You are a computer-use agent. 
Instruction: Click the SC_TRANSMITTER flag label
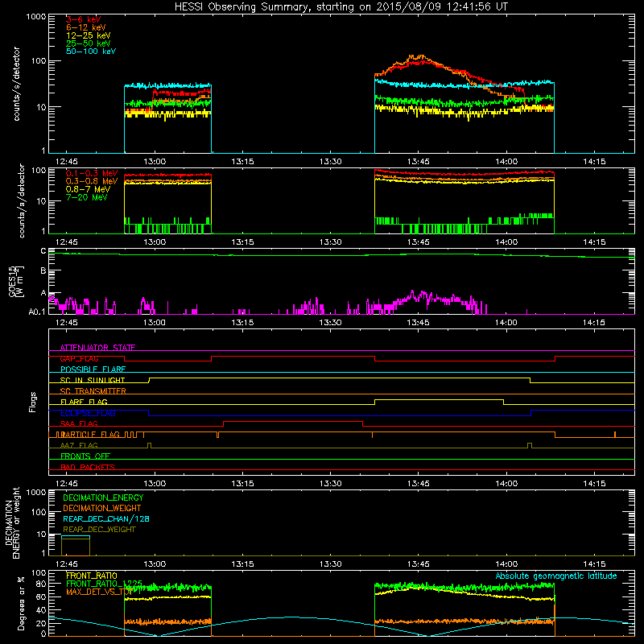[x=93, y=391]
